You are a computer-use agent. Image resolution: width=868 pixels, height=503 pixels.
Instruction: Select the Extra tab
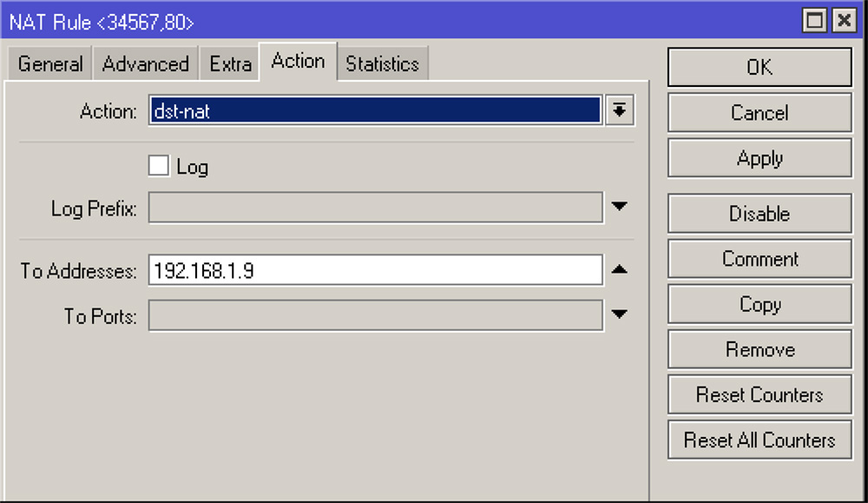pos(230,64)
